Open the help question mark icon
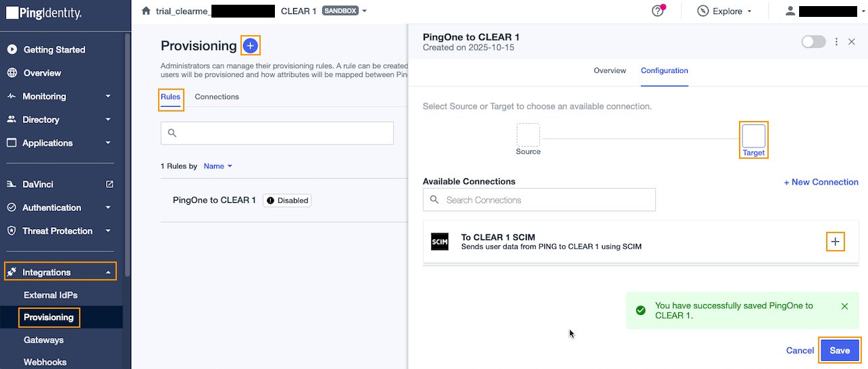Screen dimensions: 868x369 point(657,11)
